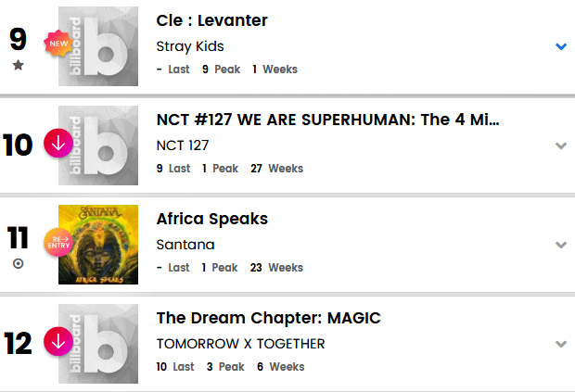575x392 pixels.
Task: Click the NEW badge on Cle : Levanter
Action: [x=58, y=42]
